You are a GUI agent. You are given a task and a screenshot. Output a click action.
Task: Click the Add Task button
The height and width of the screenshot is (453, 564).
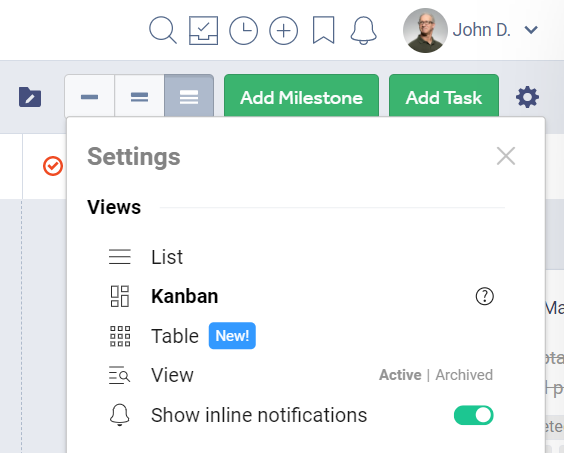click(444, 96)
